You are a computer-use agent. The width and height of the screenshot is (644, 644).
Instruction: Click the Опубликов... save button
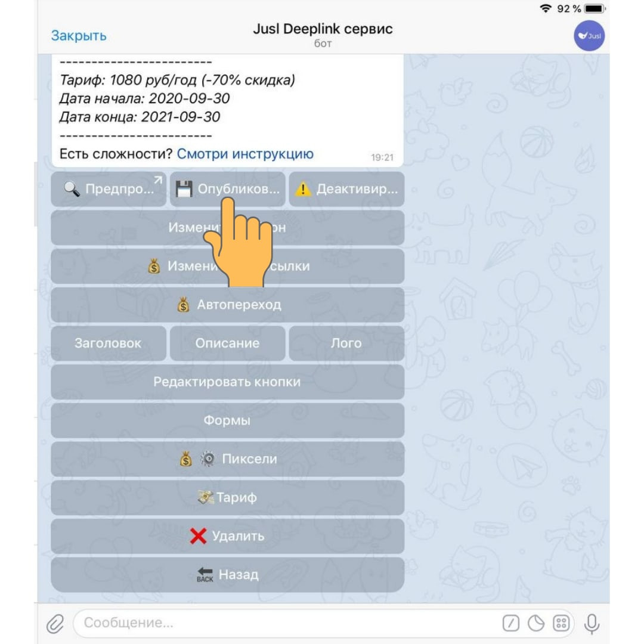[x=228, y=189]
